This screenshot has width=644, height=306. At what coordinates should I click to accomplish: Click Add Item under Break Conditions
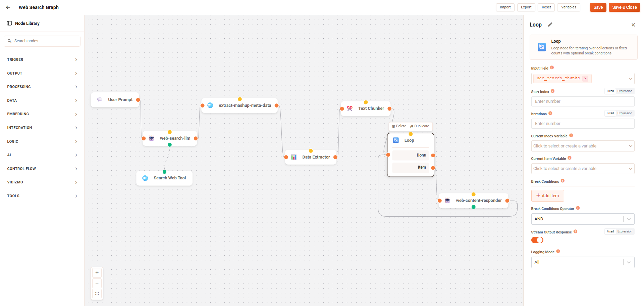547,195
